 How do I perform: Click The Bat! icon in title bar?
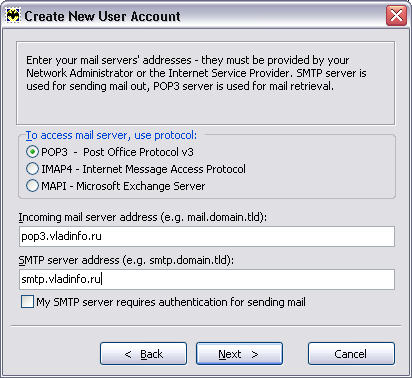(x=14, y=16)
